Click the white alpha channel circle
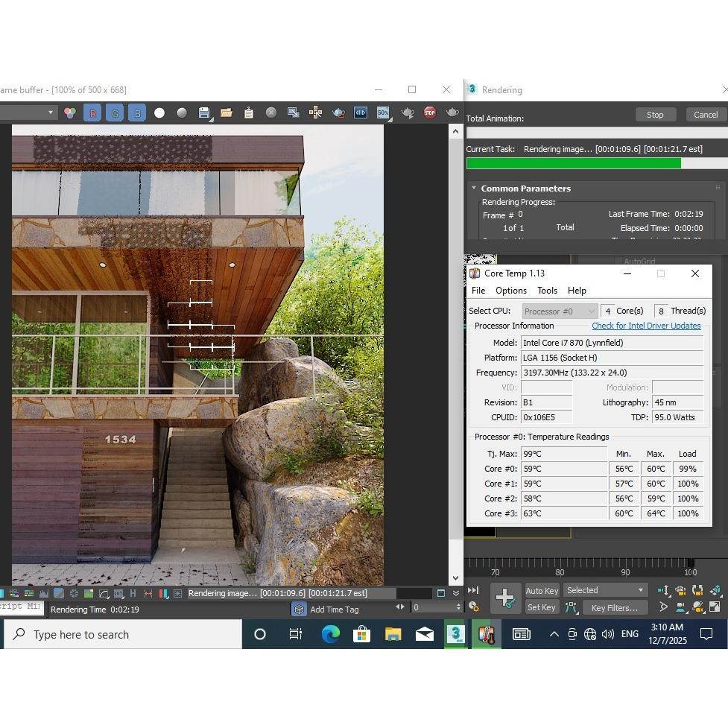728x728 pixels. point(159,113)
